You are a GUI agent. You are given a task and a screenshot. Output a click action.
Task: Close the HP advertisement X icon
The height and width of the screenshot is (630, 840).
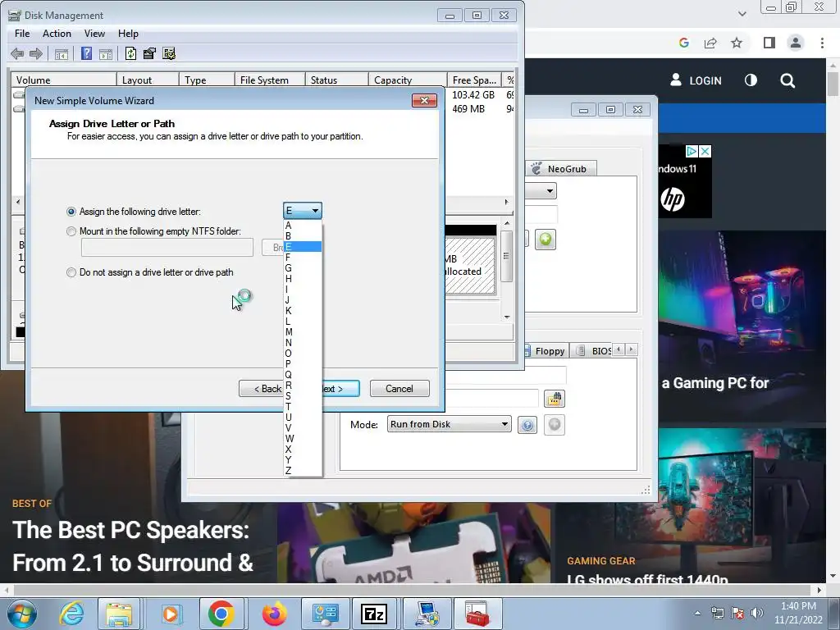click(x=705, y=152)
